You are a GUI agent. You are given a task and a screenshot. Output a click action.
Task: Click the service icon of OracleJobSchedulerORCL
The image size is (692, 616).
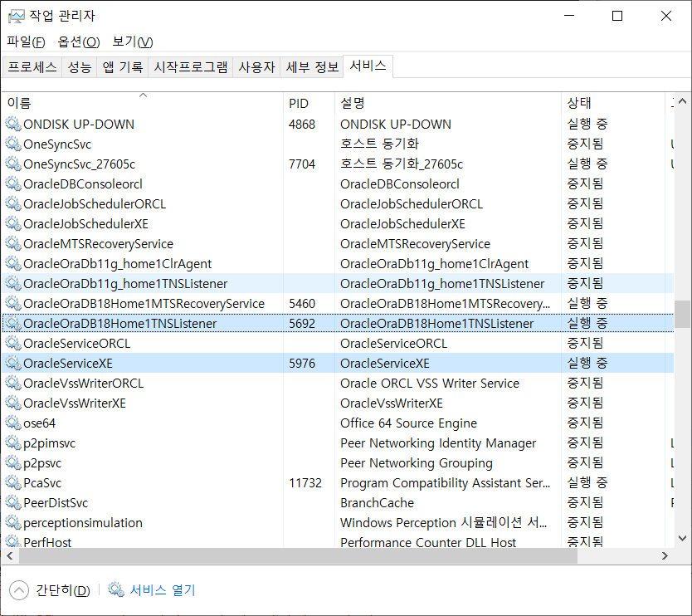coord(13,203)
